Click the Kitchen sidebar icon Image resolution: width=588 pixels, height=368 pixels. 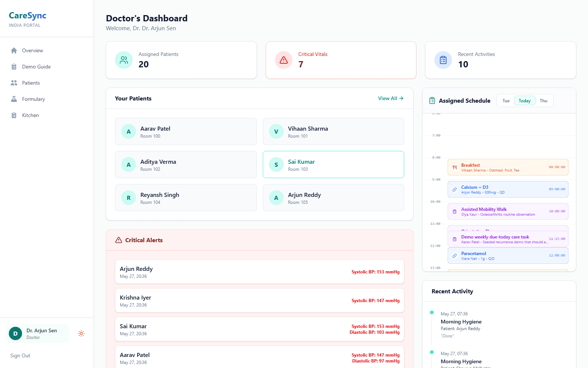(x=14, y=115)
